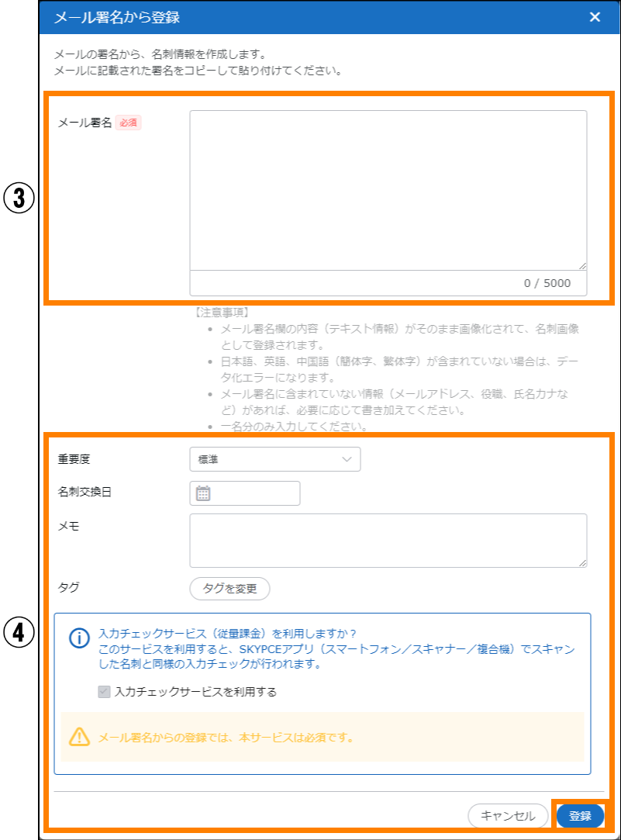Expand the 重要度 chevron arrow
The height and width of the screenshot is (840, 621).
(347, 459)
